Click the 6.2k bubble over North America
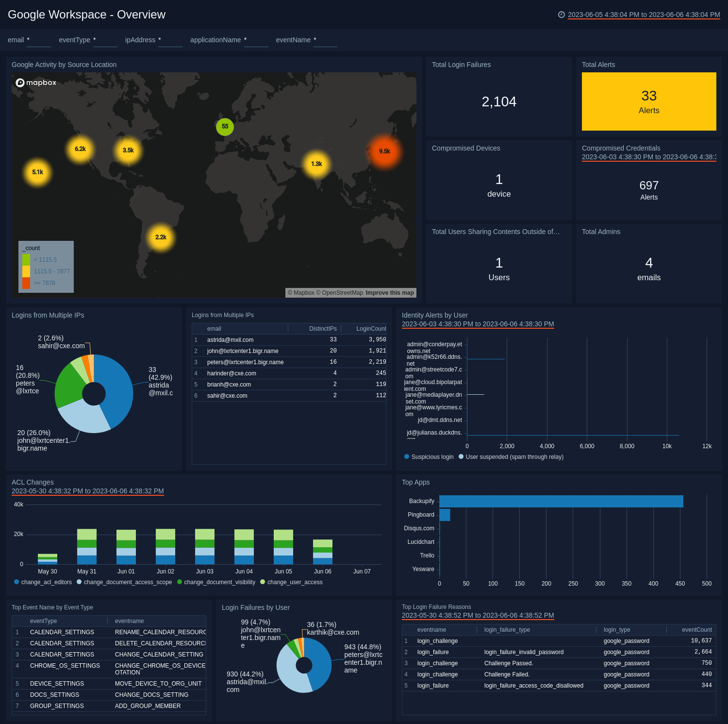 tap(80, 149)
